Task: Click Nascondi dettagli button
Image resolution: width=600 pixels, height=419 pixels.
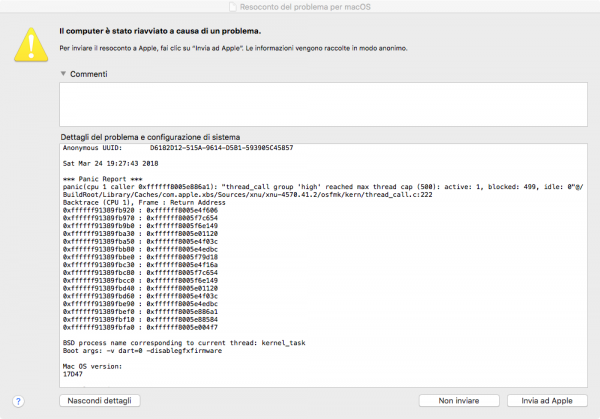Action: coord(99,401)
